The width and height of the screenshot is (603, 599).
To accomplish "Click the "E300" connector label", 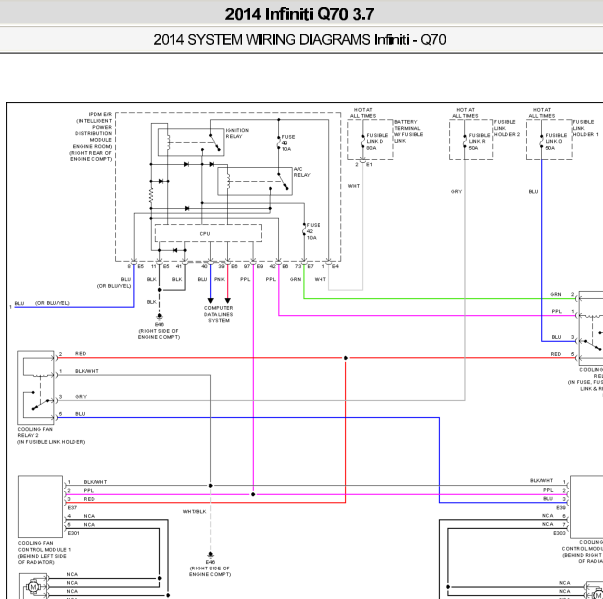I will click(x=559, y=533).
